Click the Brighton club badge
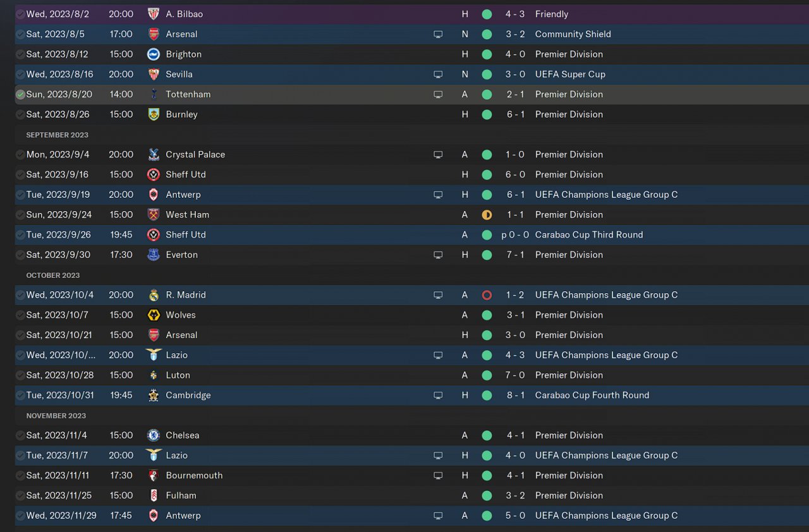Image resolution: width=809 pixels, height=532 pixels. tap(154, 54)
